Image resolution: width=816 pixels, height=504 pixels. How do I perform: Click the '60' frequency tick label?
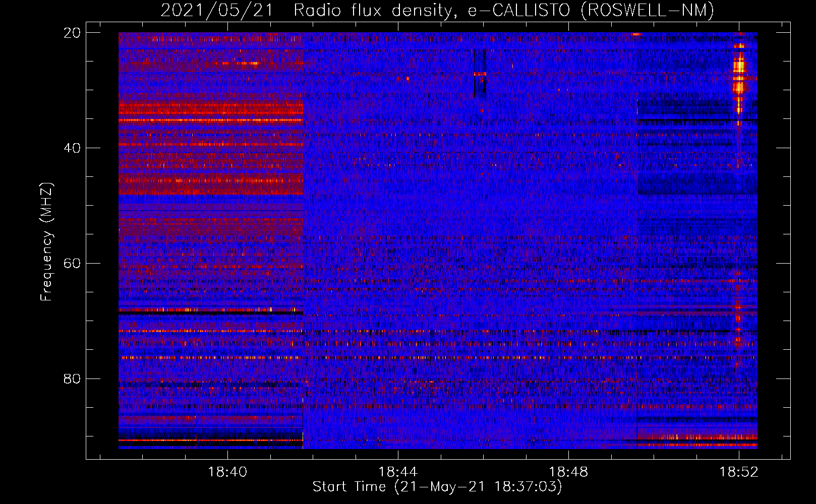[72, 264]
